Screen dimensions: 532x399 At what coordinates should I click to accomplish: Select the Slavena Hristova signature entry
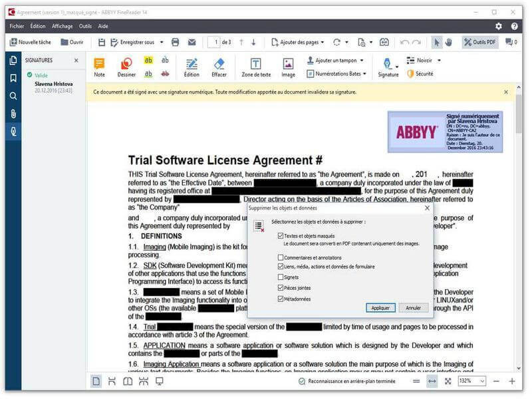click(x=54, y=84)
